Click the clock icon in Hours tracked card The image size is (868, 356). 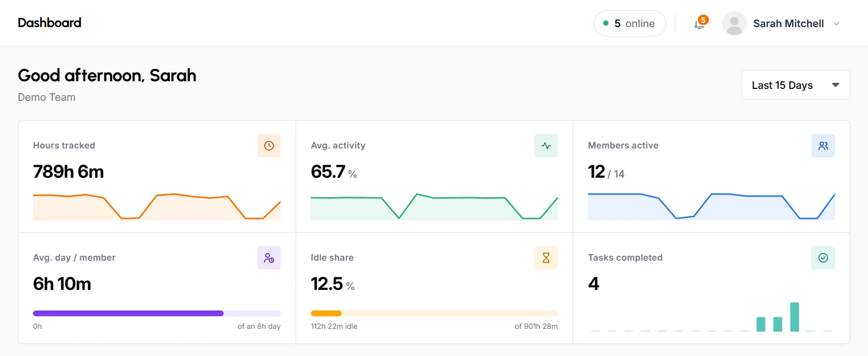[x=269, y=146]
